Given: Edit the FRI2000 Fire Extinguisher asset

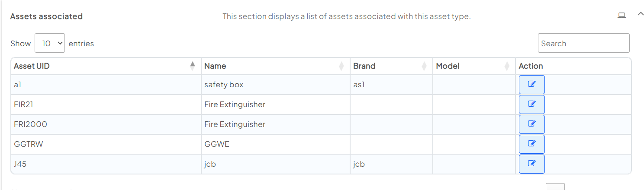Looking at the screenshot, I should [x=531, y=124].
